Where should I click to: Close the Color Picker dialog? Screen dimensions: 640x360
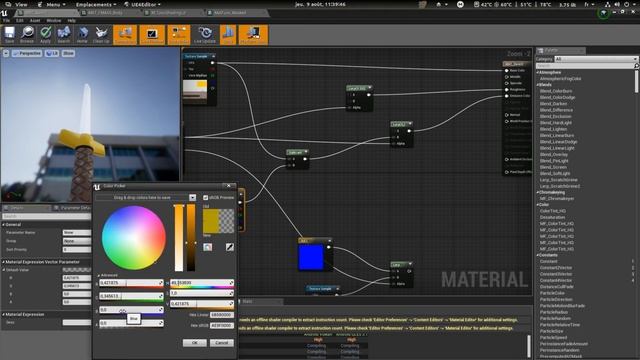pos(229,186)
